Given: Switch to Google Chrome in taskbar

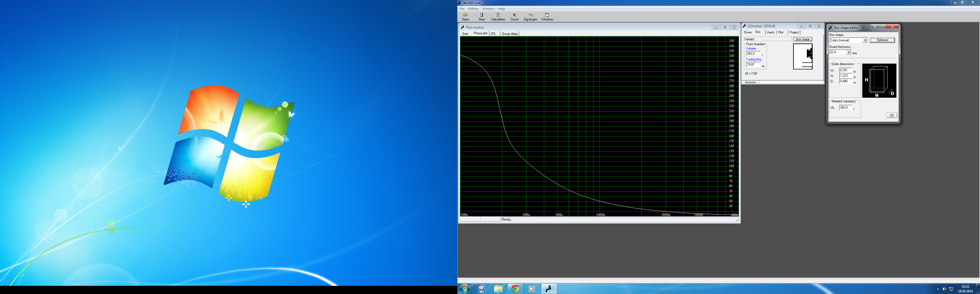Looking at the screenshot, I should point(515,289).
